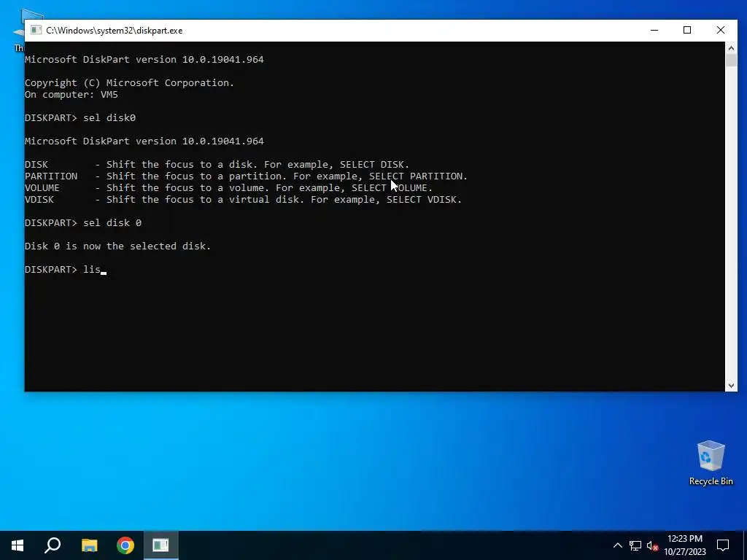747x560 pixels.
Task: Click 'Copyright (C) Microsoft Corporation.' line
Action: (x=130, y=83)
